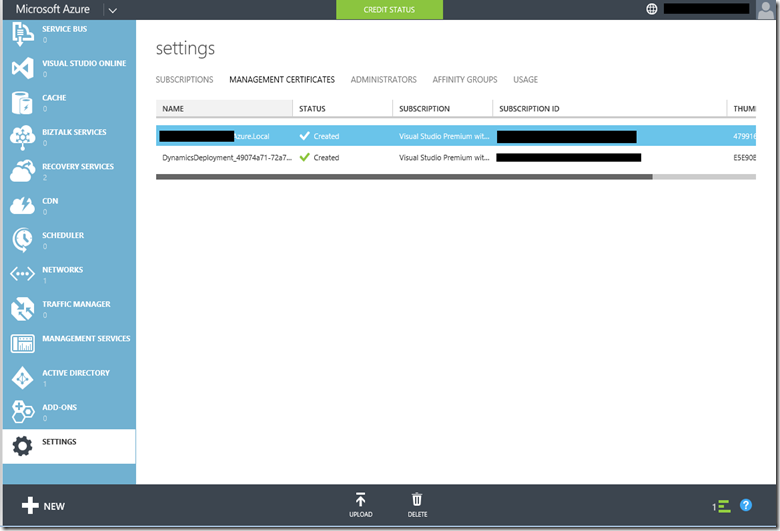Select the Add-ons hexagon icon
The image size is (780, 531).
(x=22, y=412)
